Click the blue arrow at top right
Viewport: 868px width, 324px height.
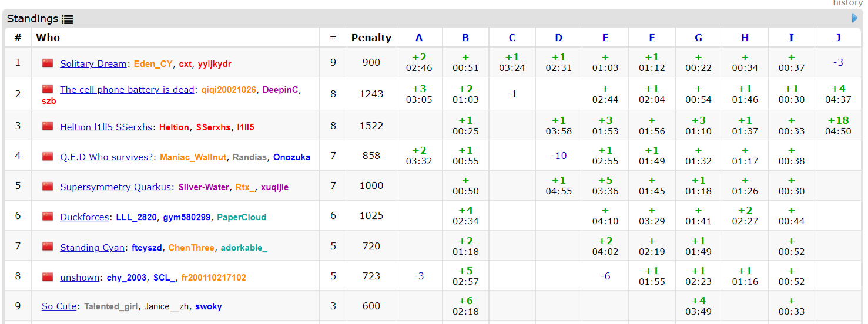(x=854, y=18)
